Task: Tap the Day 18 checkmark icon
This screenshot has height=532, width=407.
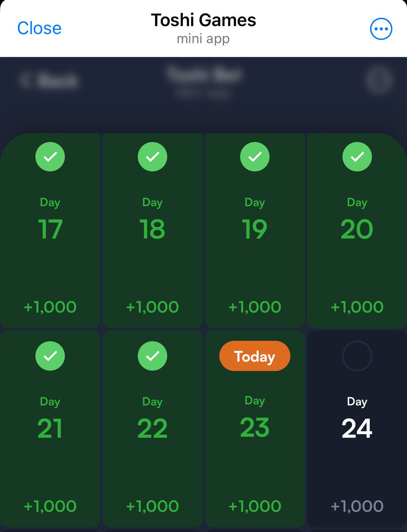Action: [x=152, y=156]
